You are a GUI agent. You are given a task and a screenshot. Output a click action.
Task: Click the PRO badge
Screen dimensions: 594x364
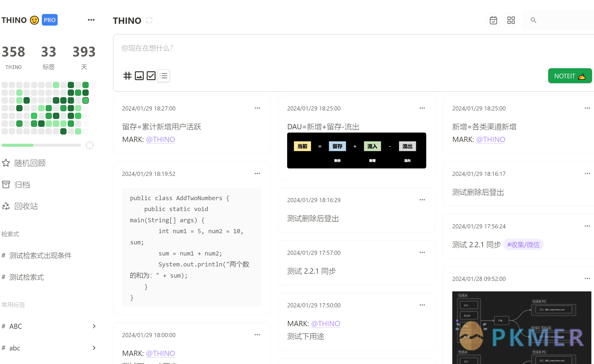click(x=50, y=20)
